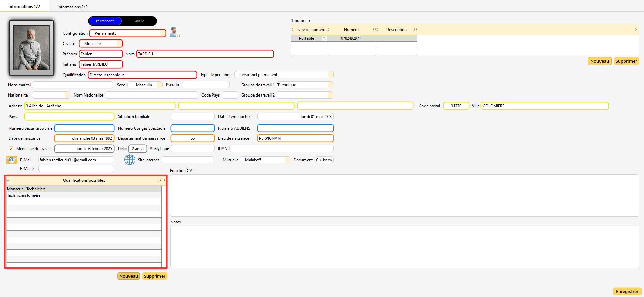The height and width of the screenshot is (297, 644).
Task: Click the Enregistrer button
Action: click(627, 291)
